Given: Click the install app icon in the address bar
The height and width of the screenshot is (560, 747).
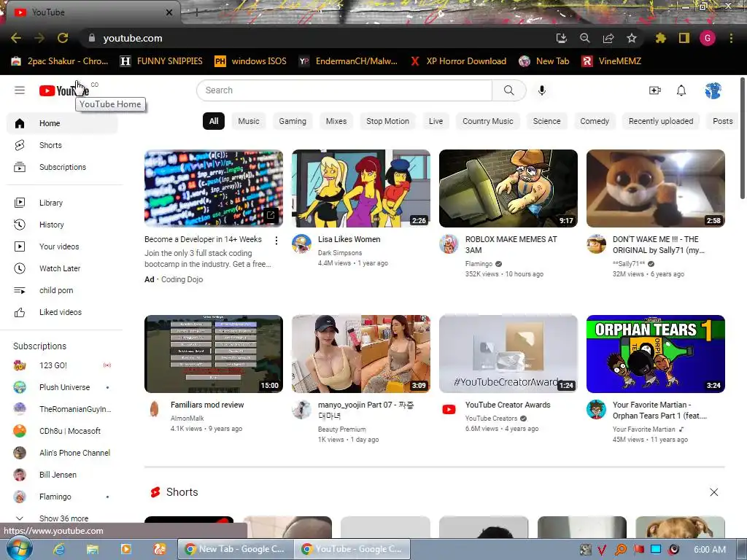Looking at the screenshot, I should [x=562, y=38].
